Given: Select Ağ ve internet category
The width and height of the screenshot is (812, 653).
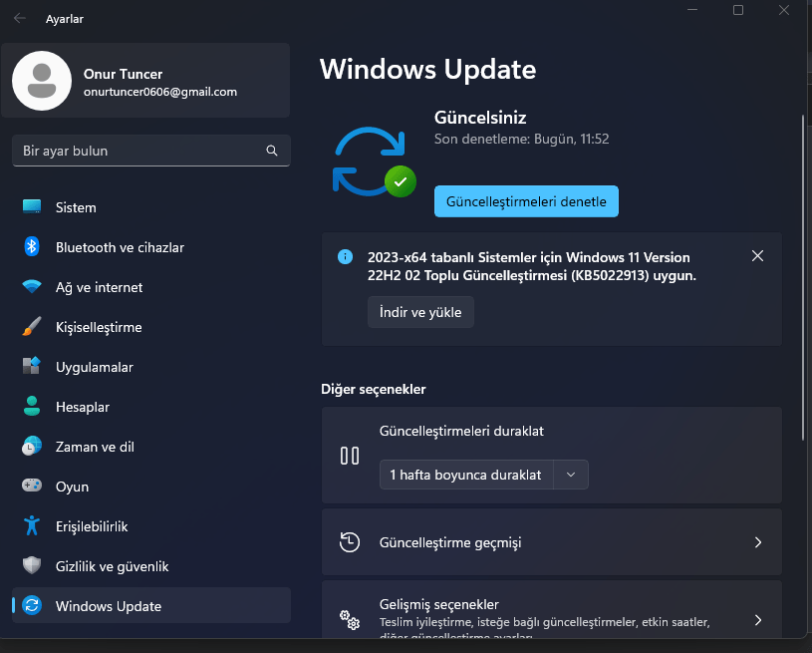Looking at the screenshot, I should (150, 287).
